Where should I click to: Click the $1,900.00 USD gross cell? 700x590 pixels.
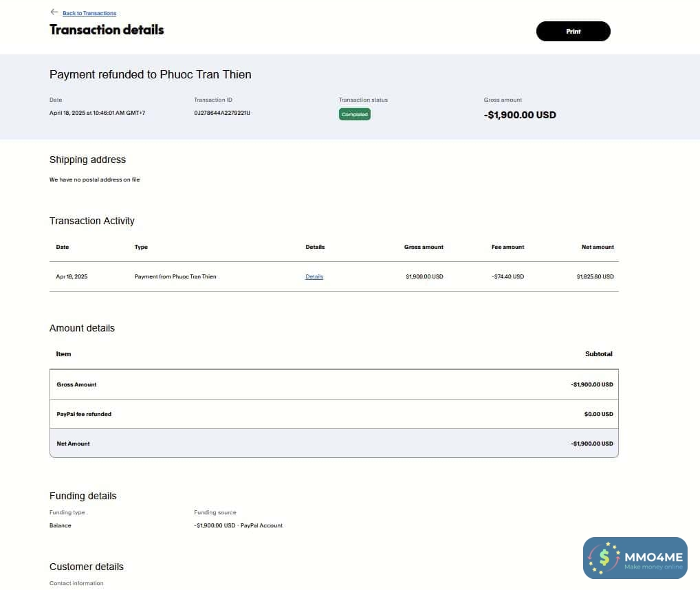[x=424, y=276]
